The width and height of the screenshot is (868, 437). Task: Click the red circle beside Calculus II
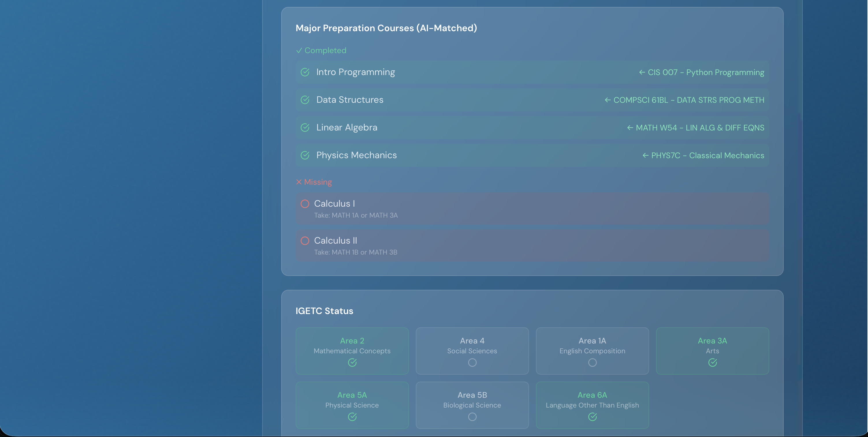(305, 240)
